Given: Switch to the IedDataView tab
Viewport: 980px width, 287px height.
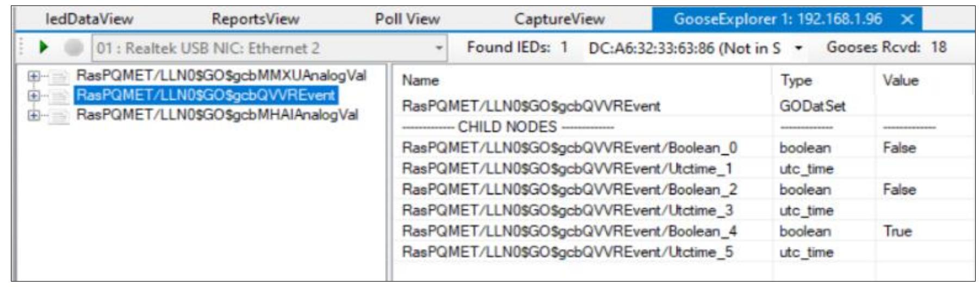Looking at the screenshot, I should [89, 20].
